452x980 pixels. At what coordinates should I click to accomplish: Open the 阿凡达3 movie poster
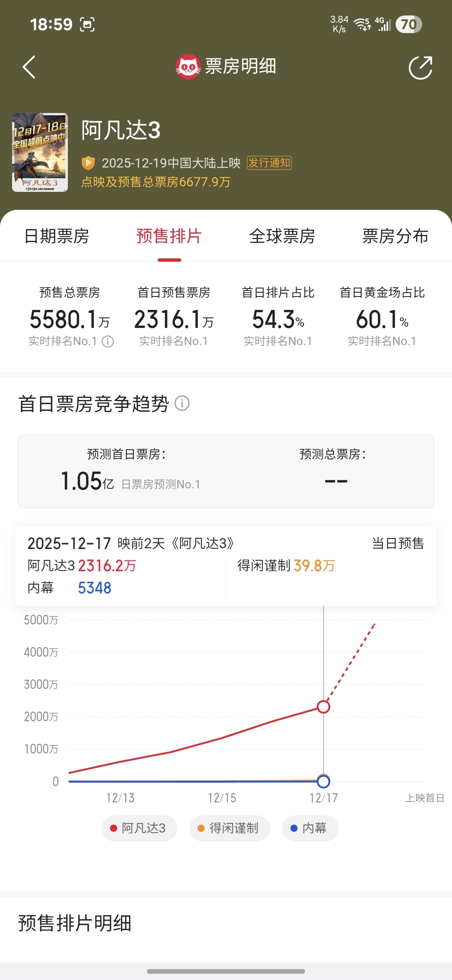[x=40, y=152]
